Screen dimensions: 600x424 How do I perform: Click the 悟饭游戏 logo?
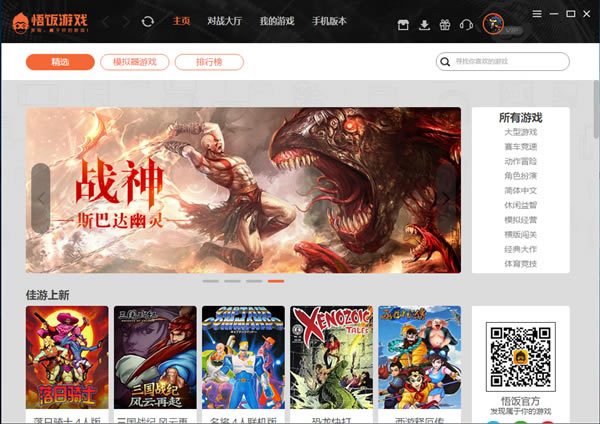tap(50, 23)
